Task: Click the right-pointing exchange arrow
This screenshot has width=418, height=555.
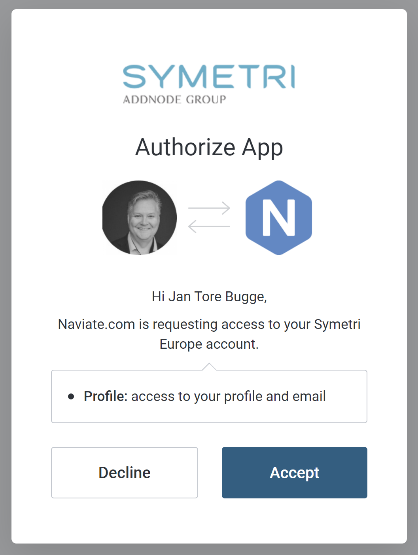Action: click(x=209, y=208)
